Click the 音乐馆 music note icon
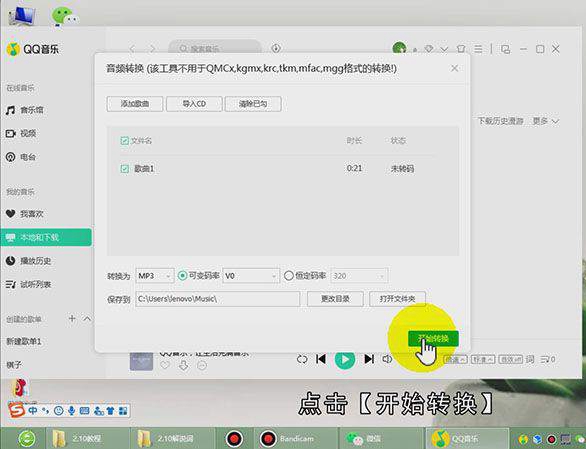The image size is (586, 449). click(x=10, y=110)
